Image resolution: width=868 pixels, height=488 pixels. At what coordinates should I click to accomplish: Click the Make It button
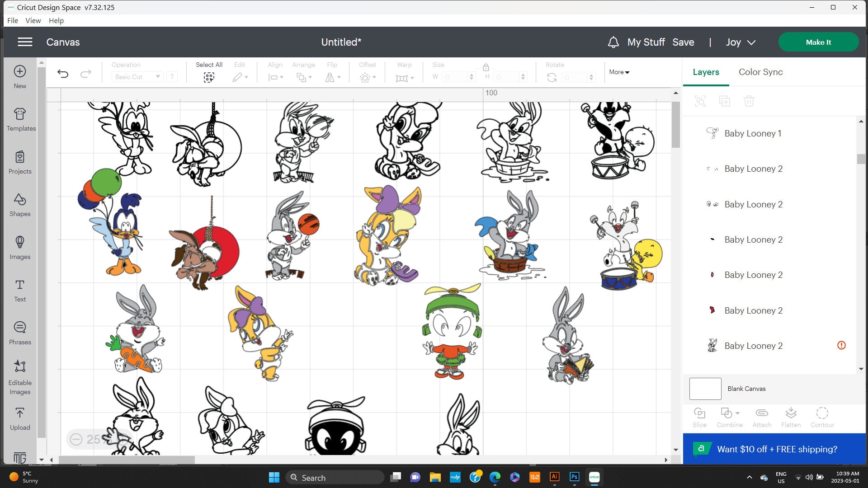pos(818,42)
